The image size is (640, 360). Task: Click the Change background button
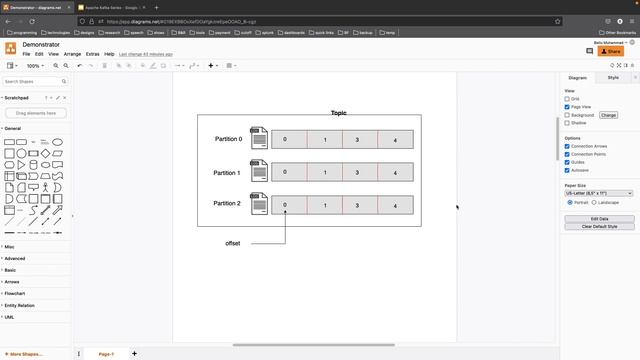(x=608, y=115)
